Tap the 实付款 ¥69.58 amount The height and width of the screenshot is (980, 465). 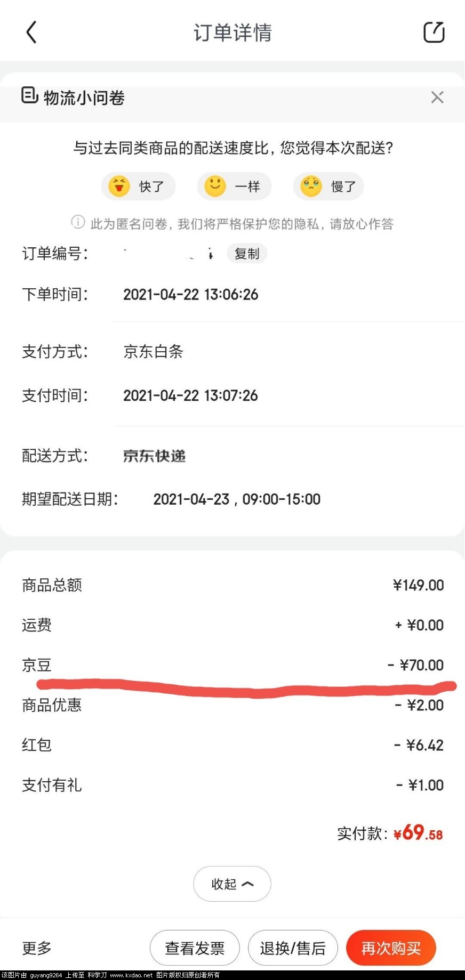[x=418, y=833]
